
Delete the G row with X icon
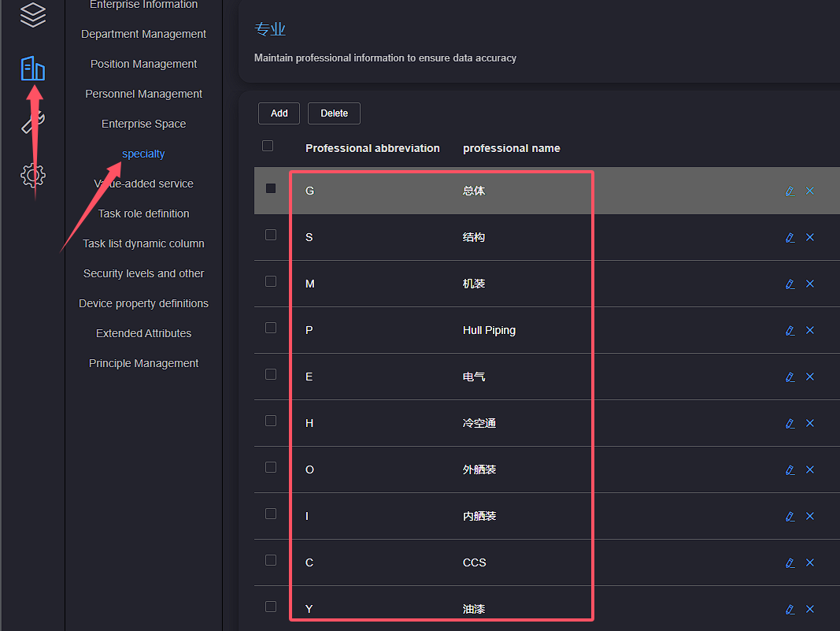pyautogui.click(x=810, y=191)
